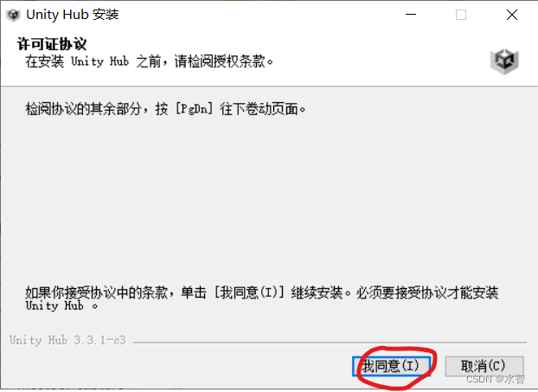Cancel the installation with 取消(C) button
The width and height of the screenshot is (538, 392).
pyautogui.click(x=484, y=366)
